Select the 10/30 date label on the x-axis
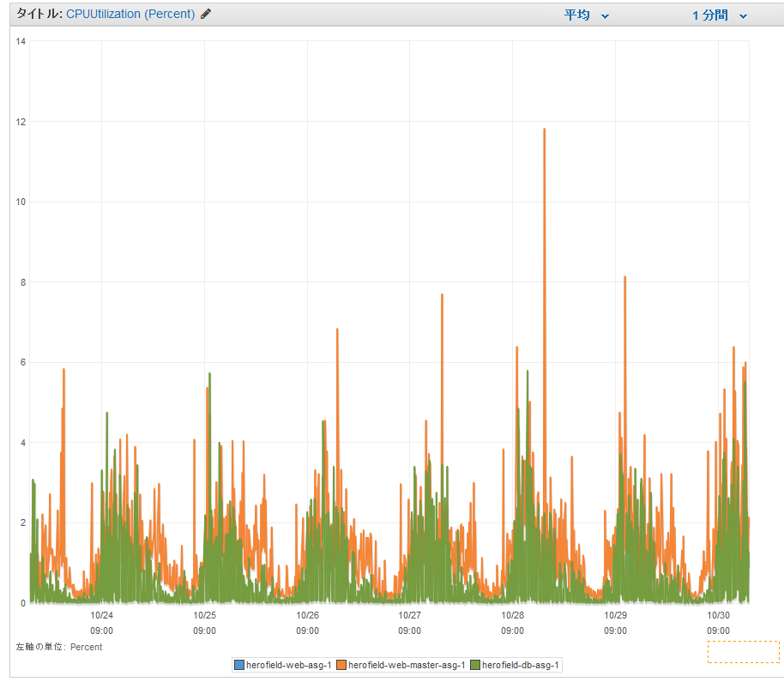 click(718, 615)
